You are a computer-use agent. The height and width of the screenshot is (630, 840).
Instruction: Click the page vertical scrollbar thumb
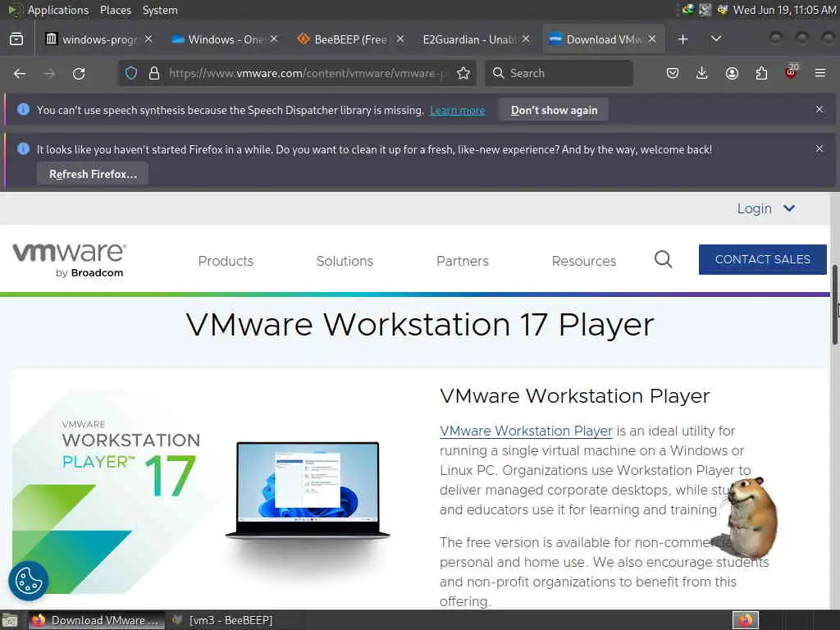(834, 304)
